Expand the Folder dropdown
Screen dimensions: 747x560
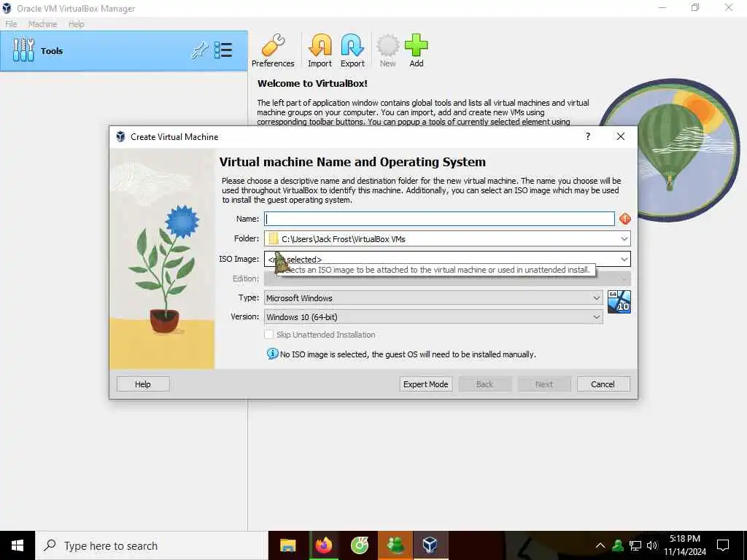pos(624,238)
